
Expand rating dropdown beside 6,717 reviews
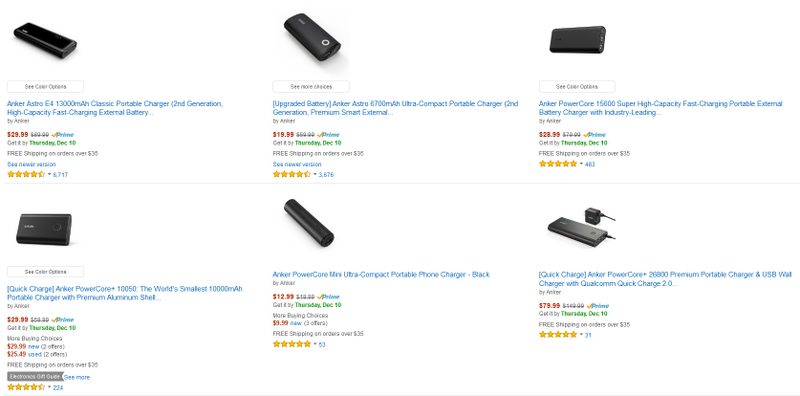[x=49, y=175]
